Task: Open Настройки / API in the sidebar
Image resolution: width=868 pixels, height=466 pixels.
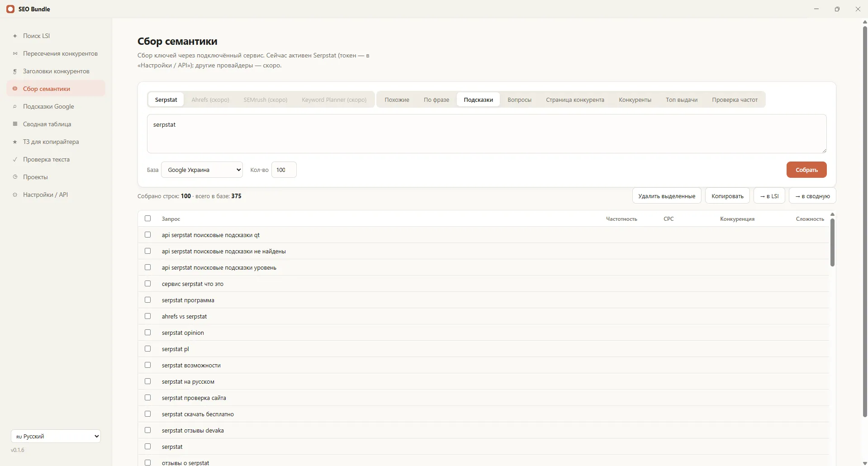Action: [56, 195]
